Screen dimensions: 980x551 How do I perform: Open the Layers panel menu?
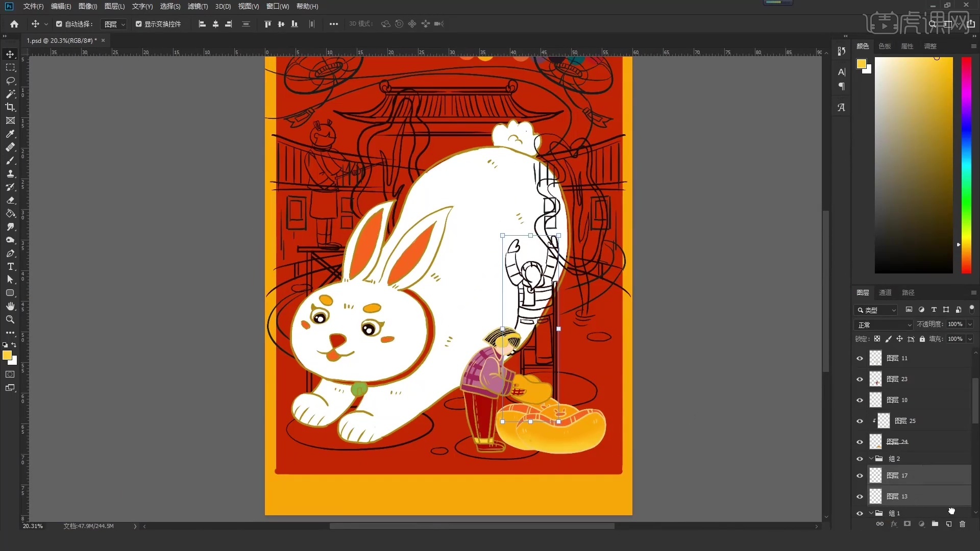point(973,292)
